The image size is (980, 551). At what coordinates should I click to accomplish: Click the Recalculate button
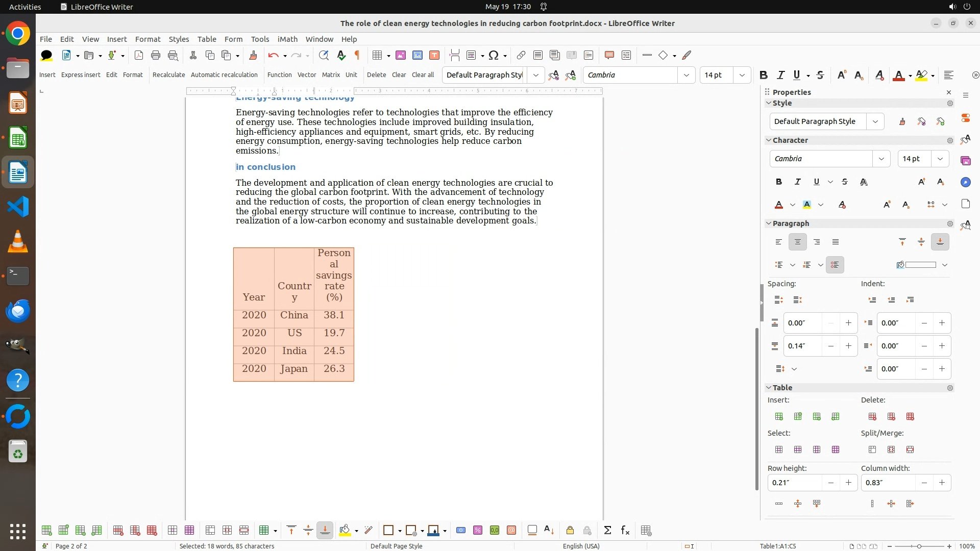point(168,74)
